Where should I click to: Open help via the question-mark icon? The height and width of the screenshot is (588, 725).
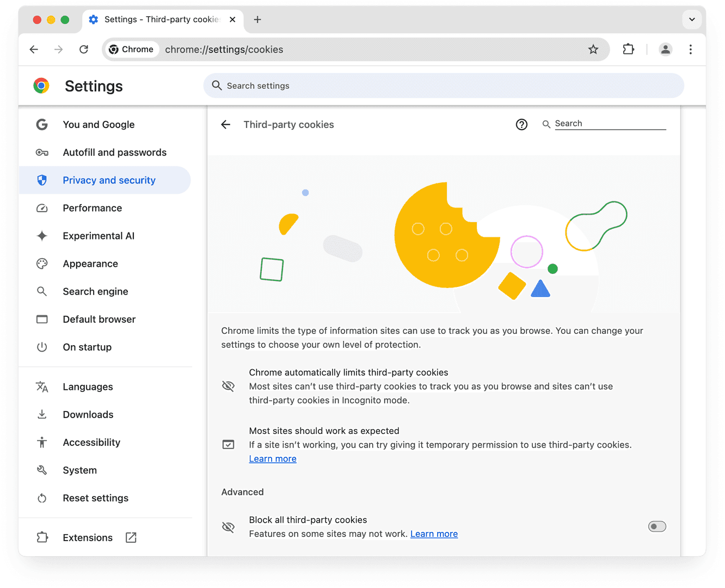pyautogui.click(x=521, y=124)
